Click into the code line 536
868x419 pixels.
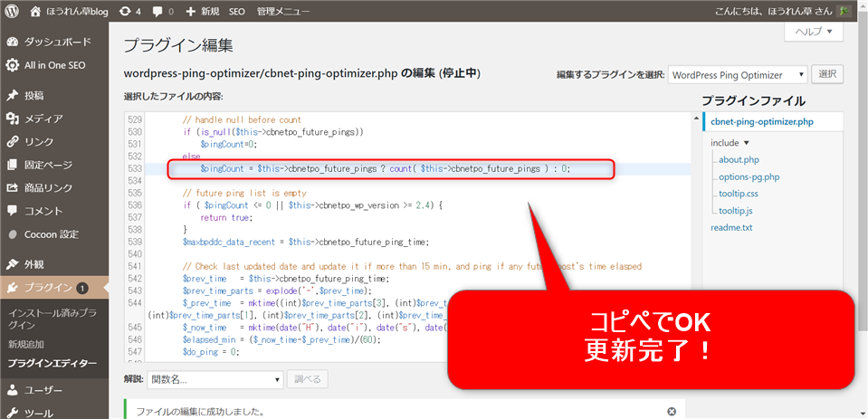click(313, 205)
